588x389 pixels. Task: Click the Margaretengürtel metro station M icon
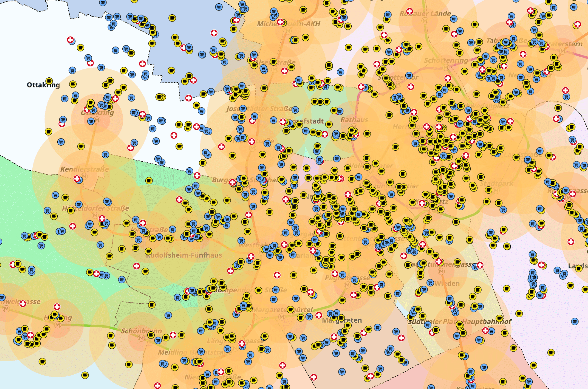tap(282, 317)
